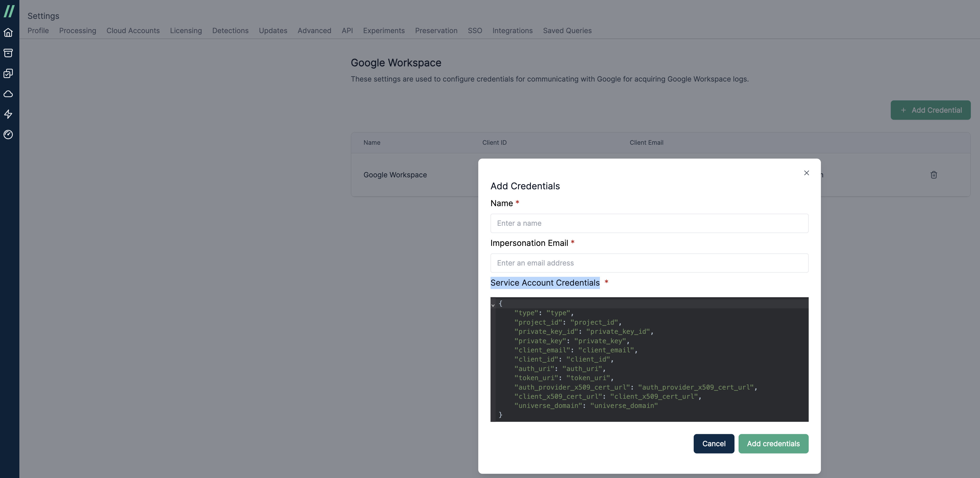Open the Integrations tab

tap(513, 30)
